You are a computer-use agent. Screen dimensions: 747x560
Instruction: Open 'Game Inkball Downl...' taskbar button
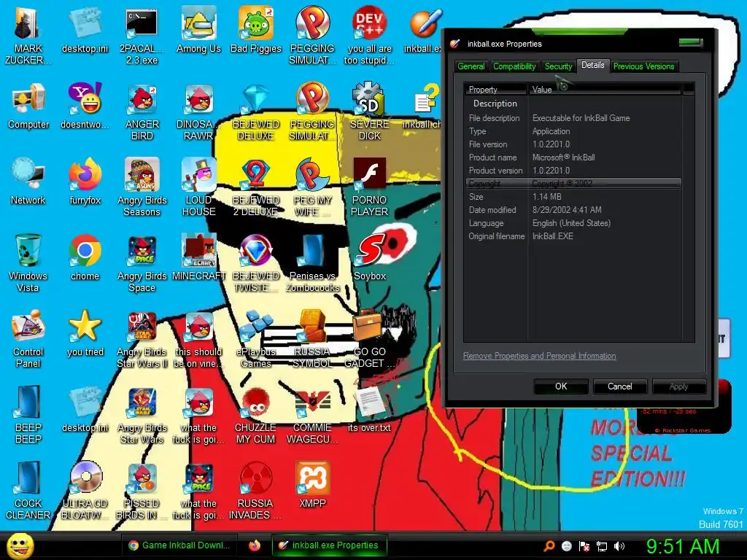(x=179, y=545)
